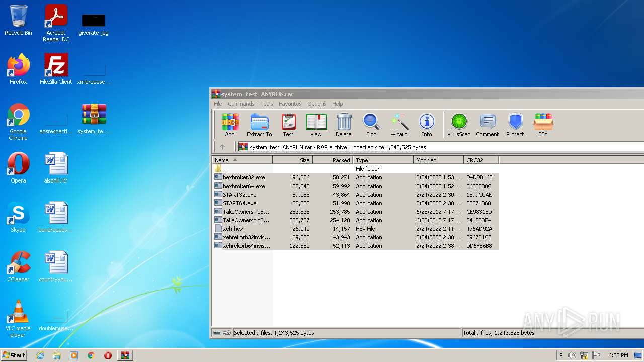Open Skype desktop shortcut
Screen dimensions: 644x362
click(18, 217)
